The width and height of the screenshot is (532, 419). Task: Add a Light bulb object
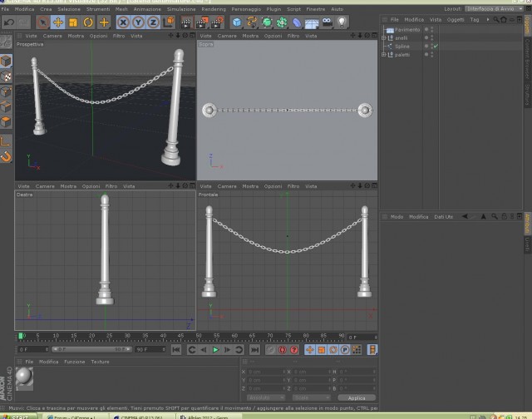[342, 22]
